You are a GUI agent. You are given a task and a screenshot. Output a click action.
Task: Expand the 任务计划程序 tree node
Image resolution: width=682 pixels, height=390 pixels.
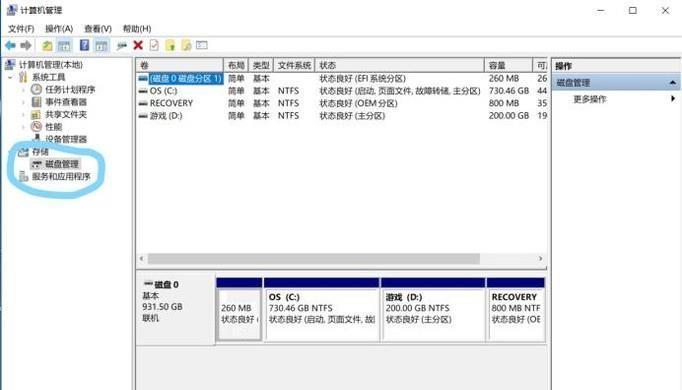tap(23, 90)
